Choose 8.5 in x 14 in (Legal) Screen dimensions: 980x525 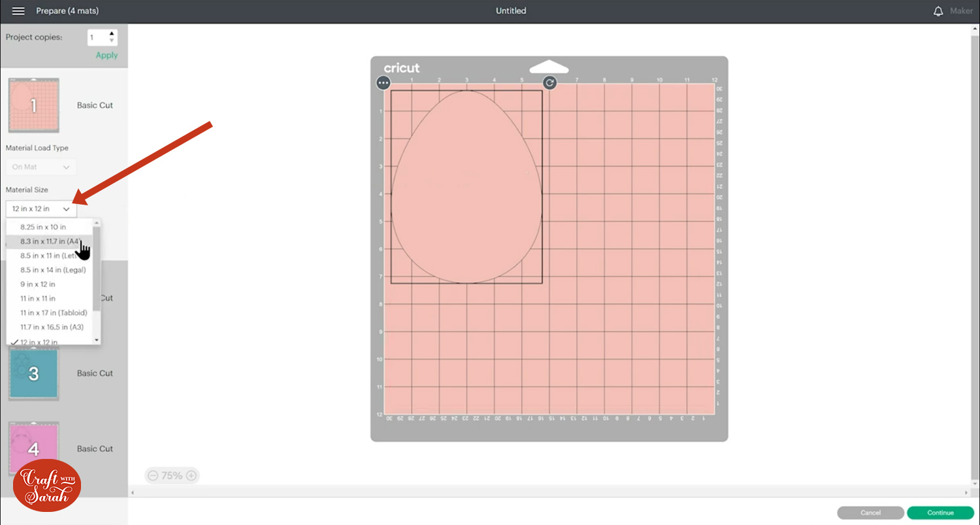(x=50, y=270)
